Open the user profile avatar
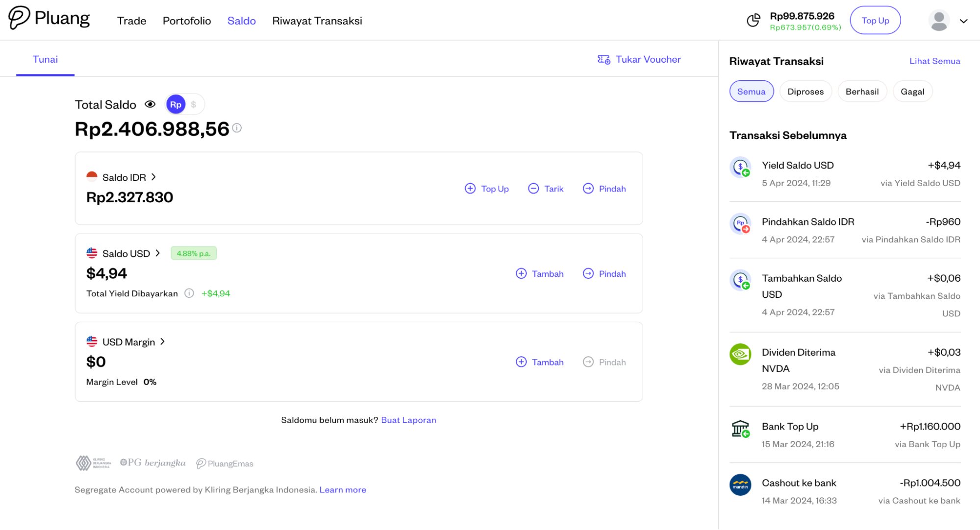Image resolution: width=980 pixels, height=530 pixels. click(x=939, y=21)
